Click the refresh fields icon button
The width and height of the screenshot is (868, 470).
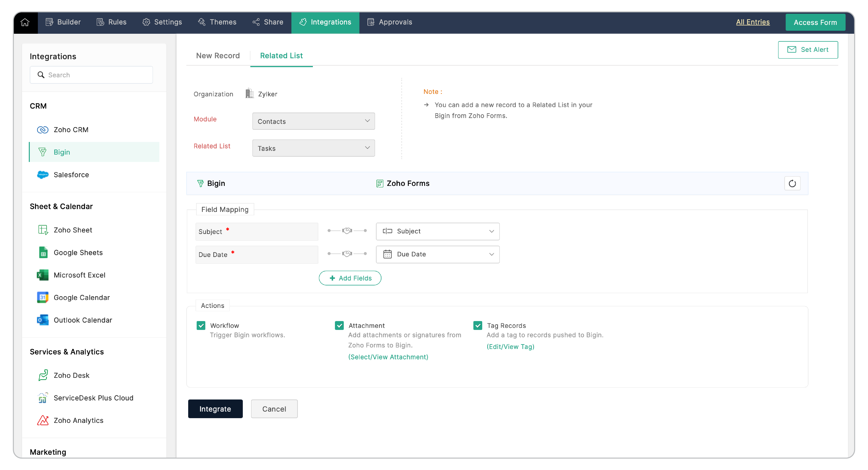pos(792,183)
